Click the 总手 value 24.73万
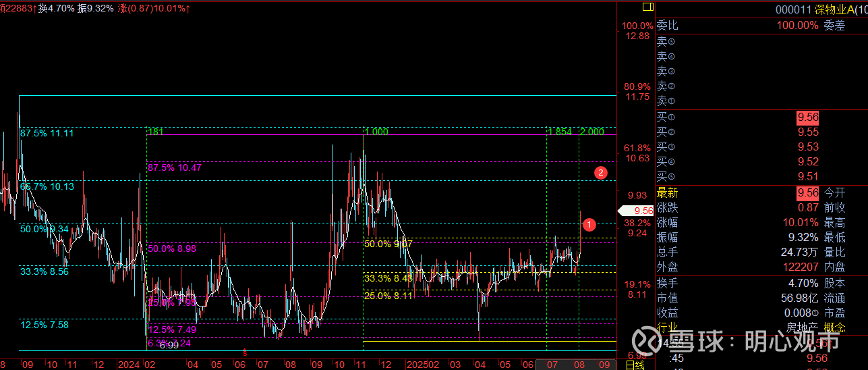The image size is (868, 370). pos(800,252)
